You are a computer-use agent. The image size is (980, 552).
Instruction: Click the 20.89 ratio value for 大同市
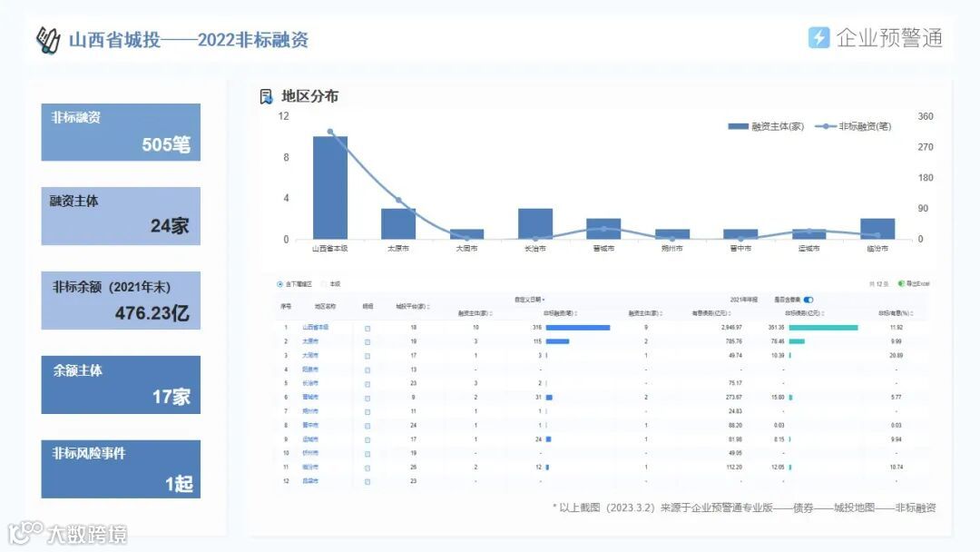pyautogui.click(x=896, y=356)
